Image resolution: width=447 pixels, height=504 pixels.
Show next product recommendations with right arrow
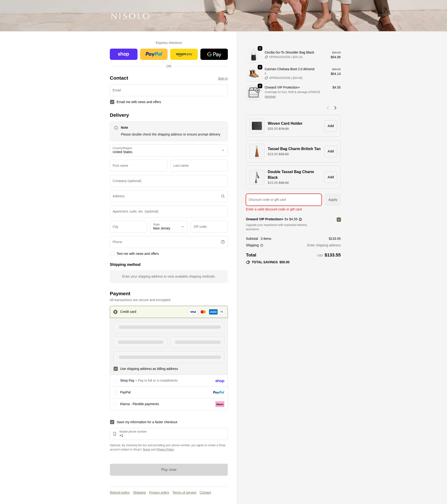click(335, 108)
